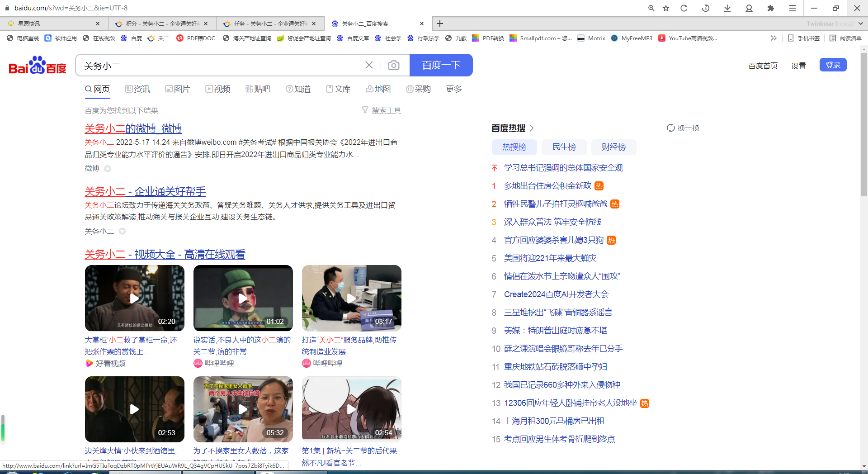
Task: Open a new tab with plus icon
Action: coord(440,24)
